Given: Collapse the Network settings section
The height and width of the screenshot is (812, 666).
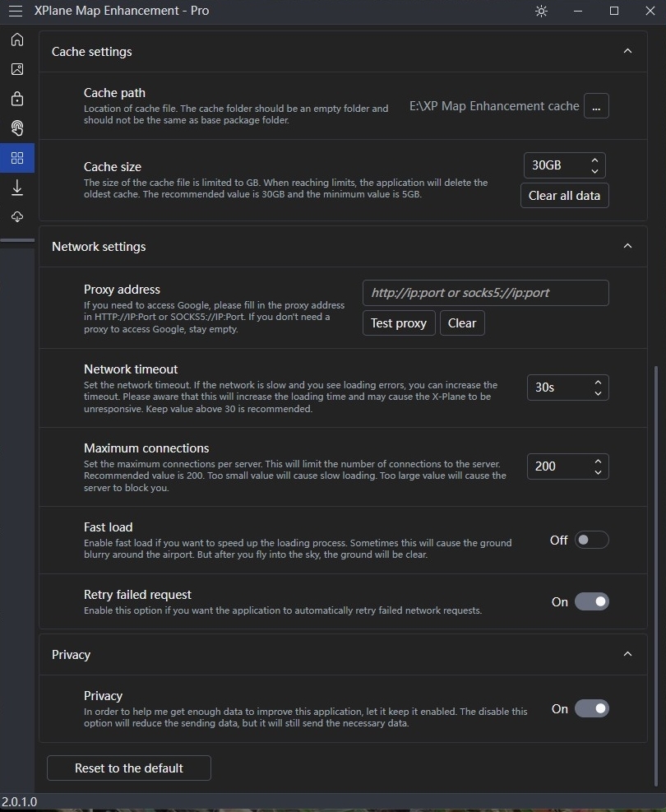Looking at the screenshot, I should click(x=627, y=246).
